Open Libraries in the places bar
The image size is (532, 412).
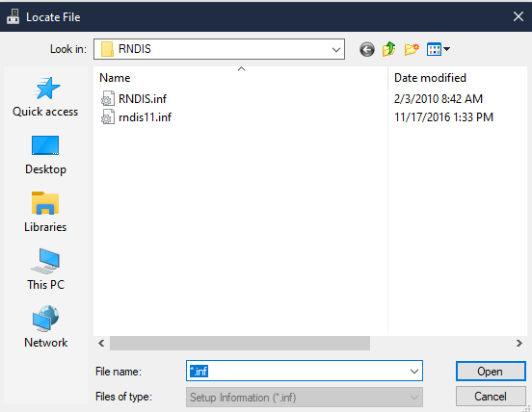(x=45, y=213)
